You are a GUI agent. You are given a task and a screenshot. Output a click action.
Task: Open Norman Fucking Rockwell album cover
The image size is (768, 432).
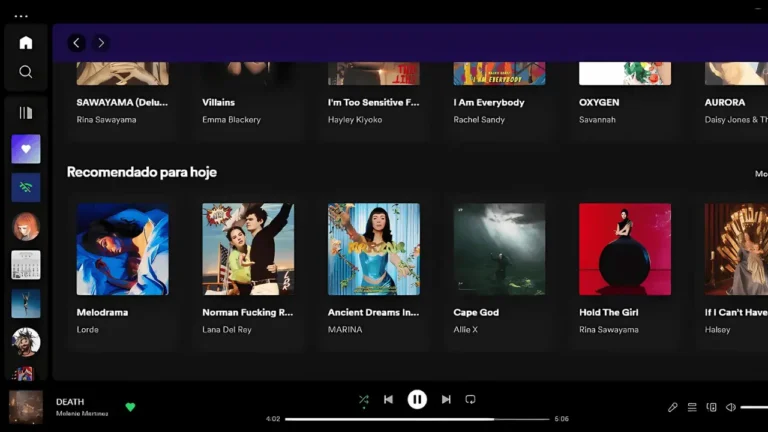point(248,249)
